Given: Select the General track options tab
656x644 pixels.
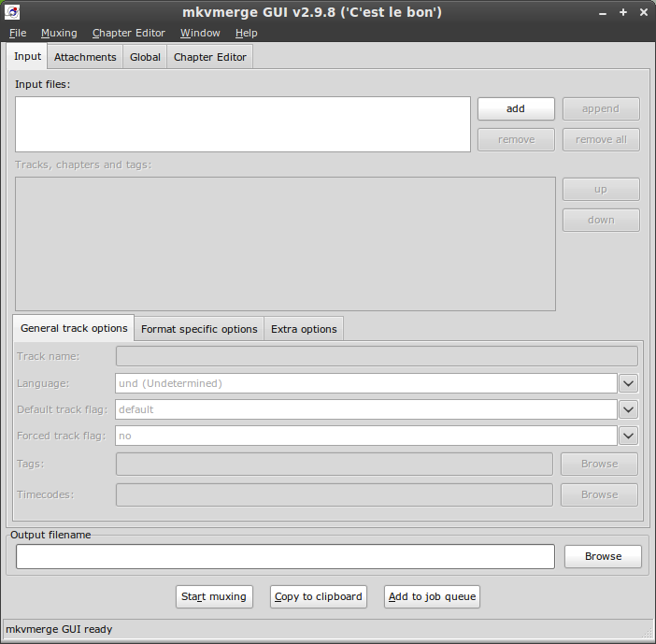Looking at the screenshot, I should [x=74, y=328].
